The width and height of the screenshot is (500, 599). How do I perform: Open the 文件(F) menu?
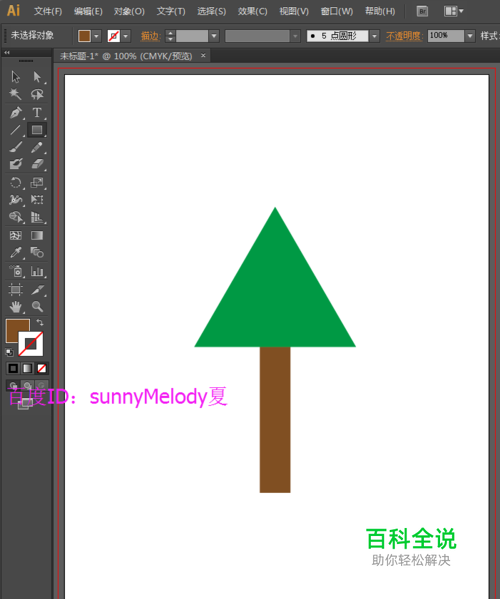click(48, 11)
